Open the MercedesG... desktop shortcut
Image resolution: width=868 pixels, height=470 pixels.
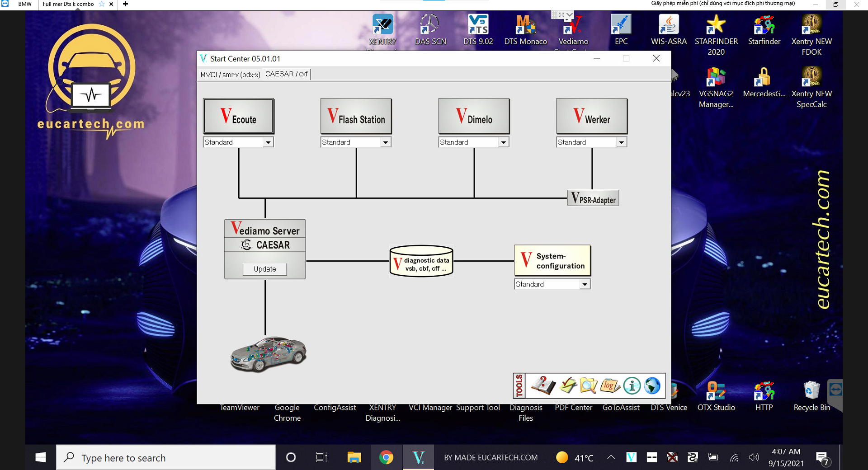(x=764, y=82)
